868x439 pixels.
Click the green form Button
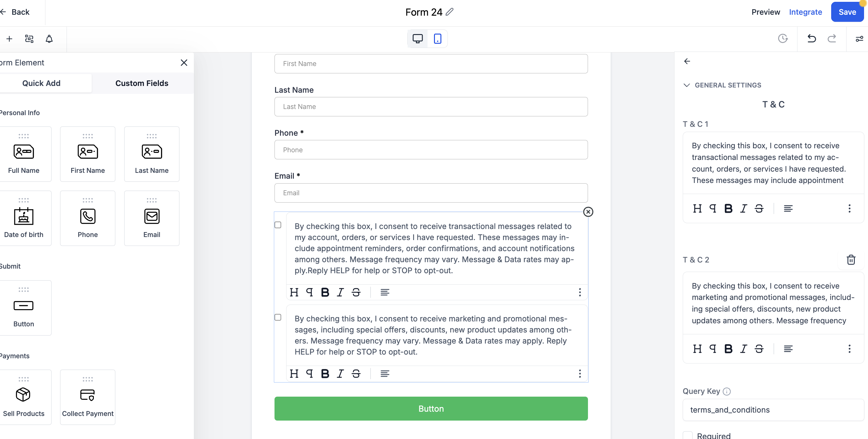(431, 409)
